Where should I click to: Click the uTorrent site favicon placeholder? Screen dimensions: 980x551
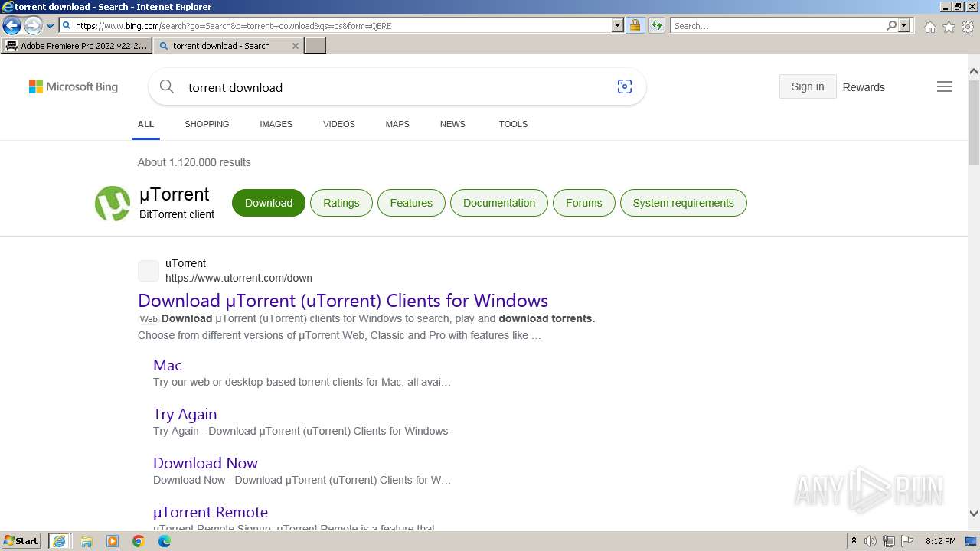149,271
